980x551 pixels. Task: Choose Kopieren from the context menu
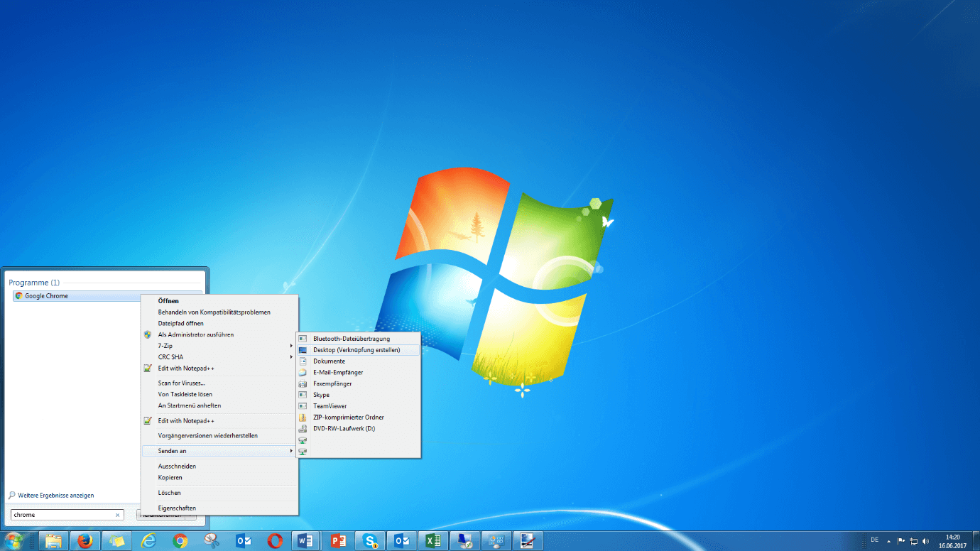pos(219,478)
